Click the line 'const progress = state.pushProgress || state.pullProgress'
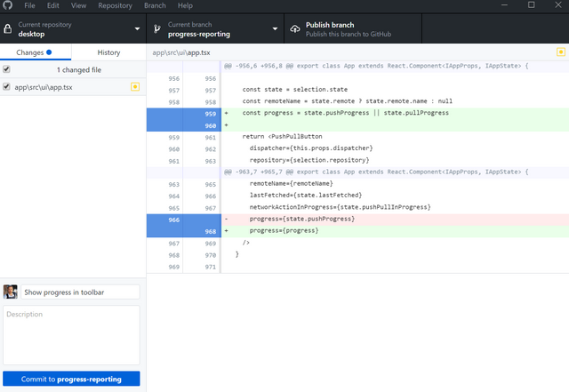Viewport: 569px width, 392px height. [346, 113]
